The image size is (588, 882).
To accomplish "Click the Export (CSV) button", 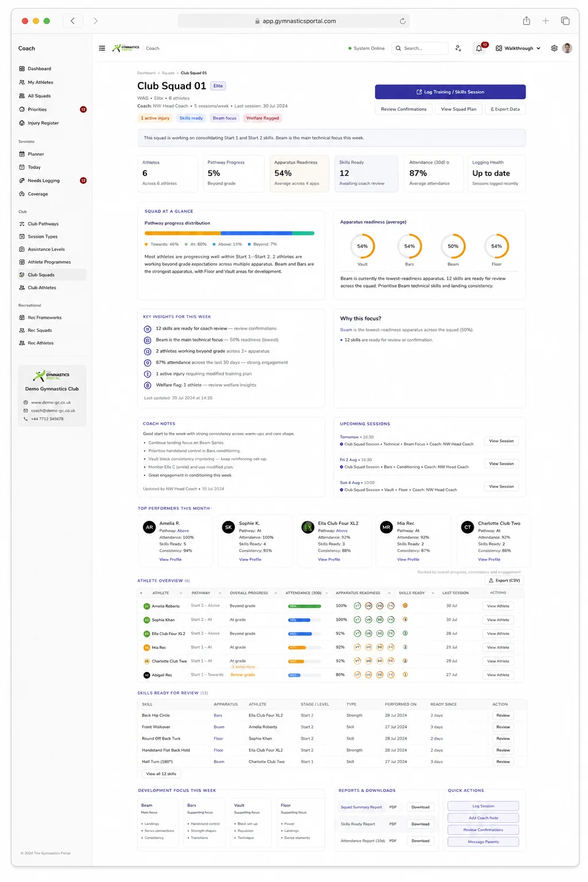I will click(x=504, y=581).
